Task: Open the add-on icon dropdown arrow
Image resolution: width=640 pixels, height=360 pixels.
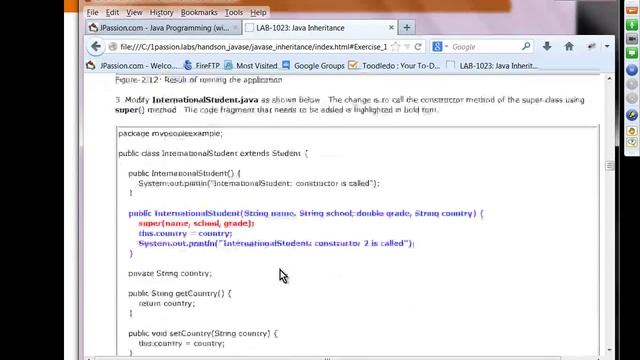Action: 607,47
